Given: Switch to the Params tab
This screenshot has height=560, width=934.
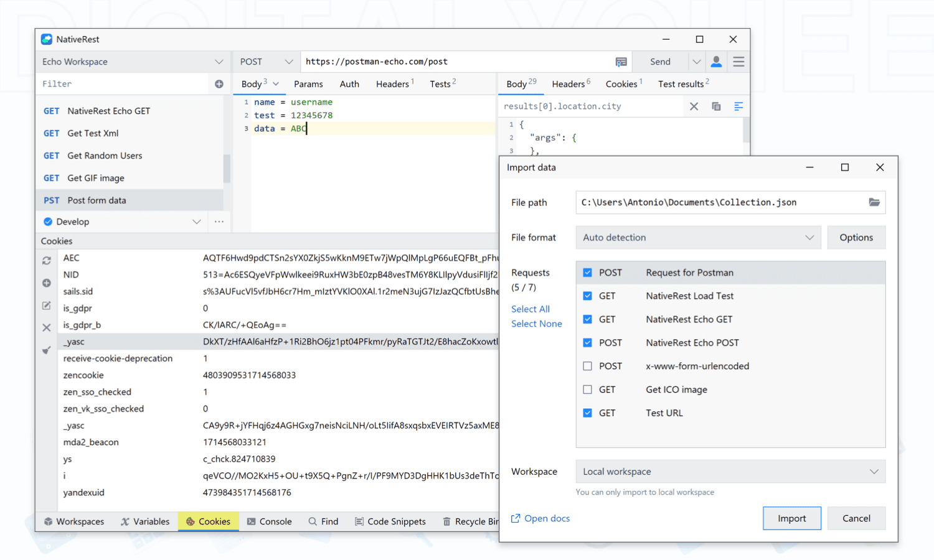Looking at the screenshot, I should click(x=308, y=84).
